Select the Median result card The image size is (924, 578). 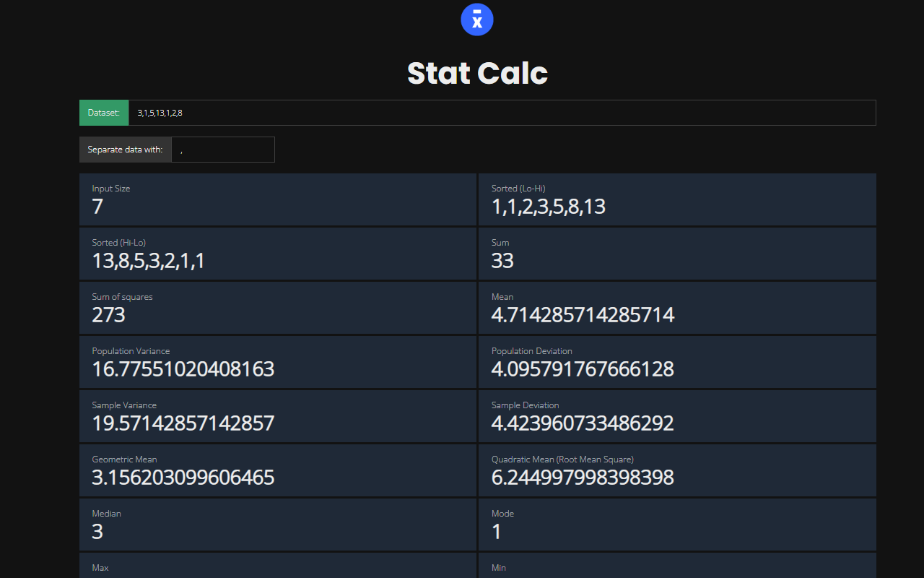(x=278, y=525)
